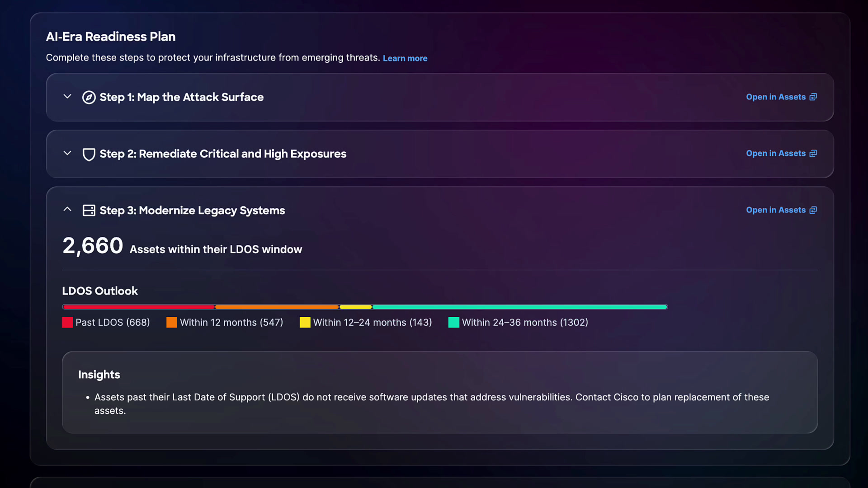The image size is (868, 488).
Task: Click the red Past LDOS legend swatch
Action: pyautogui.click(x=67, y=322)
